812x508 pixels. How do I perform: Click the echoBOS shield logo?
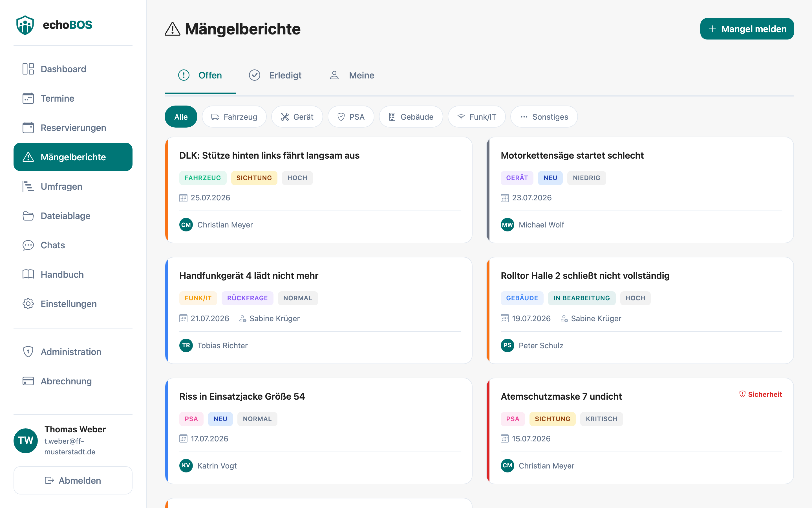25,25
